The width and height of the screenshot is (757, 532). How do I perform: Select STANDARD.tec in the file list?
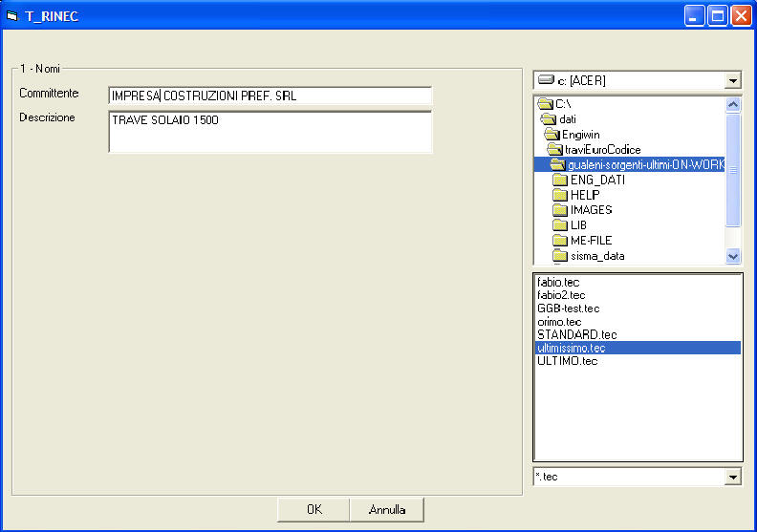pyautogui.click(x=576, y=334)
